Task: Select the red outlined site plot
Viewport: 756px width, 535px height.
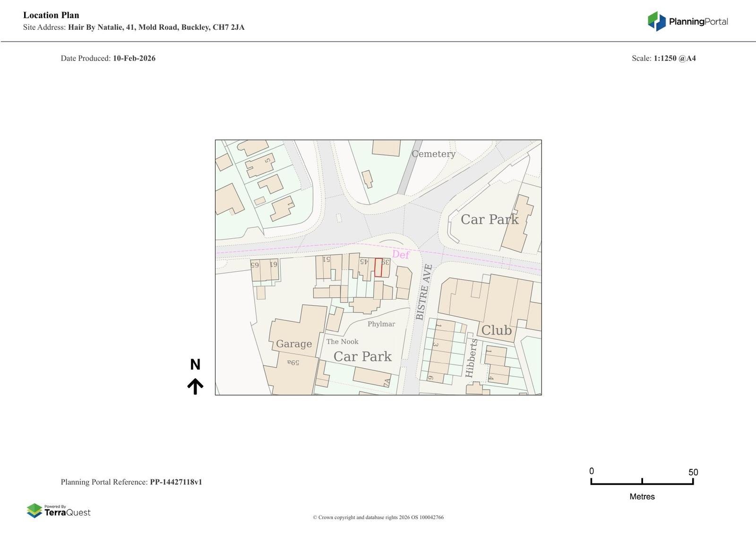Action: [x=378, y=267]
